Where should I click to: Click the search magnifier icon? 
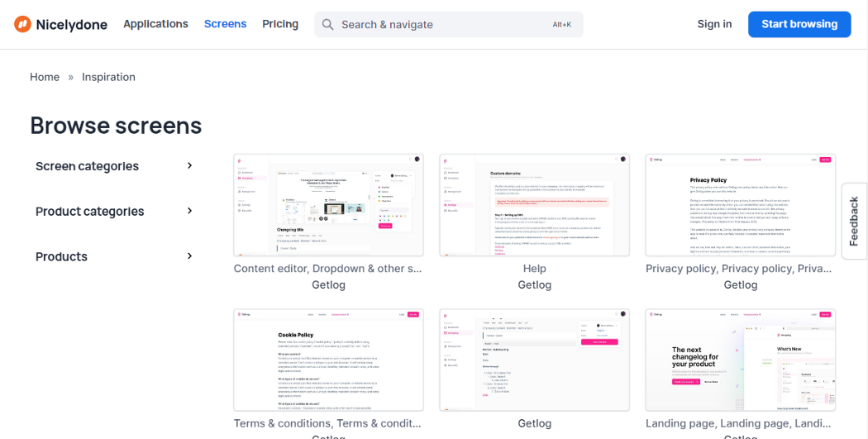coord(327,24)
